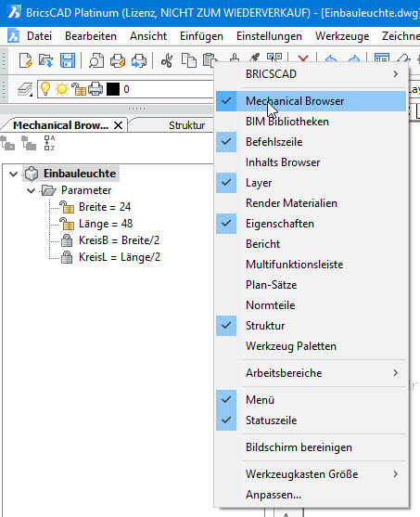Open the Datei menu
The height and width of the screenshot is (517, 420).
click(39, 36)
